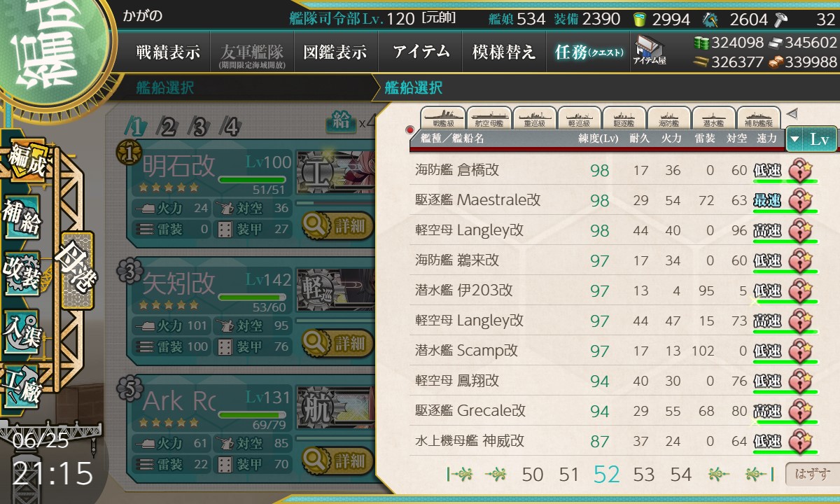Open the Lv sort order dropdown
This screenshot has width=840, height=504.
(811, 139)
